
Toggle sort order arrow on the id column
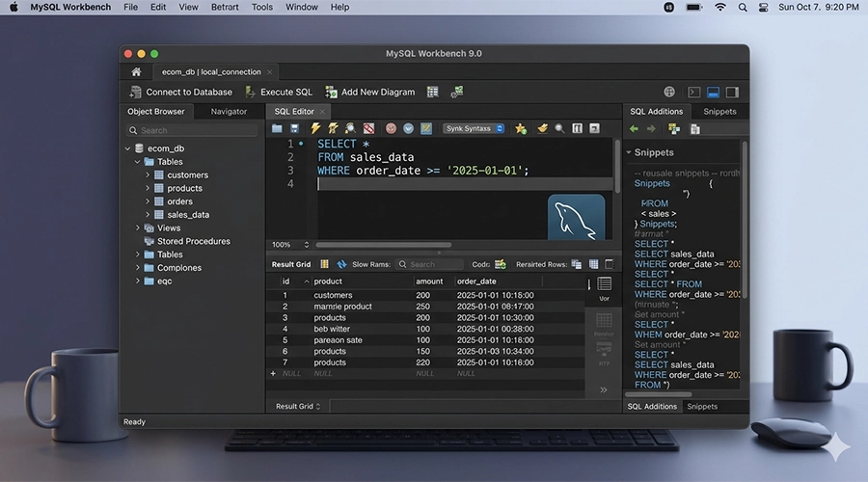[306, 281]
